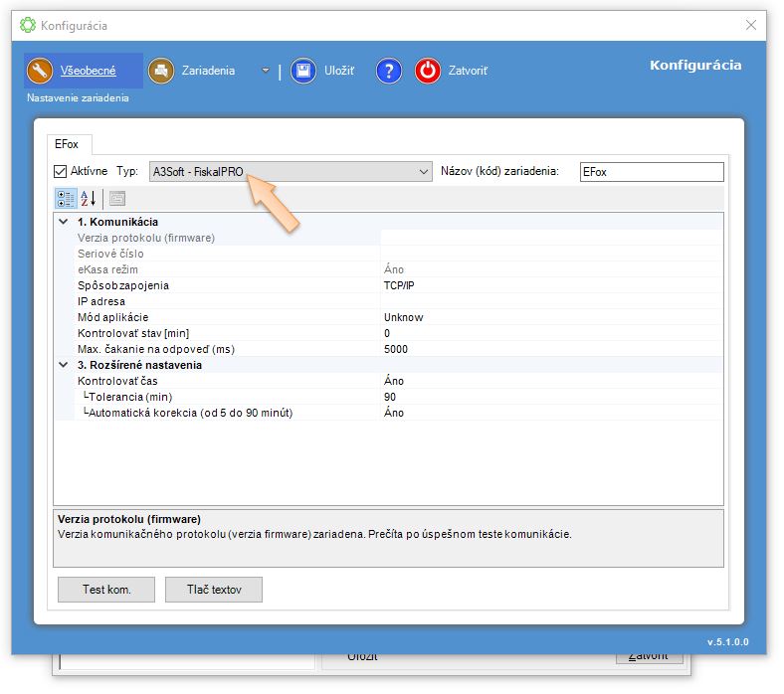Viewport: 784px width, 694px height.
Task: Open the Zariadenia printer icon
Action: pos(161,71)
